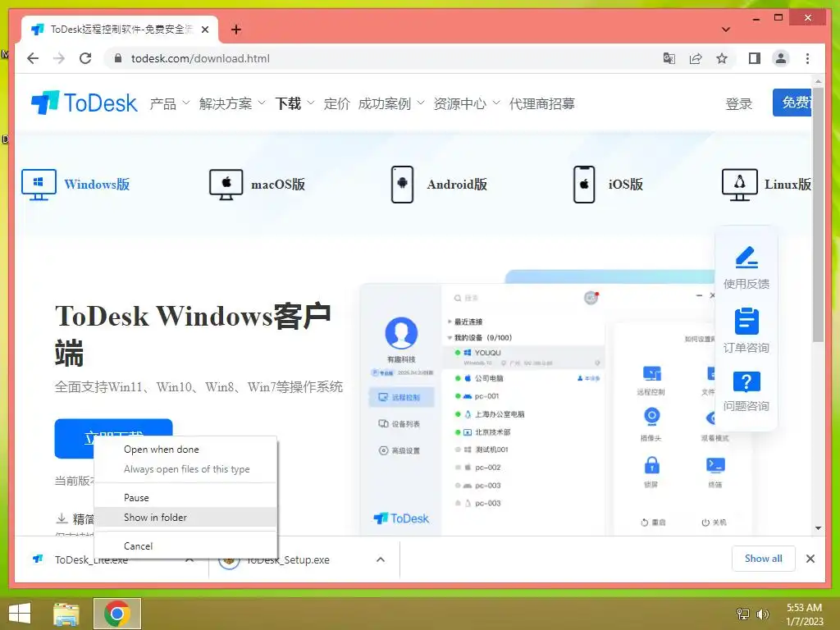
Task: Open ToDesk_Setup.exe download options chevron
Action: point(381,559)
